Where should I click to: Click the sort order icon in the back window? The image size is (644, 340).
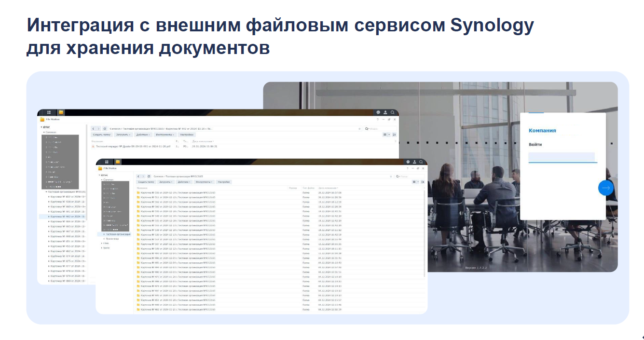click(394, 135)
